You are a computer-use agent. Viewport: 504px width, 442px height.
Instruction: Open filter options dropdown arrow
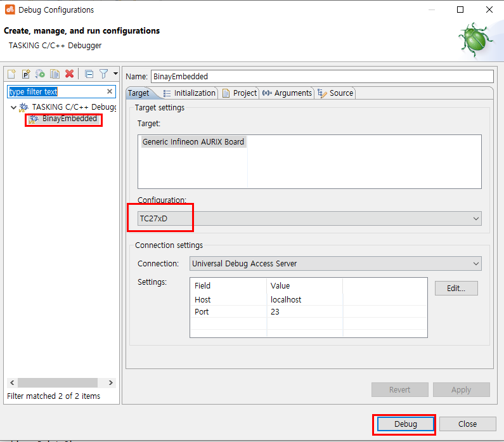(x=115, y=74)
